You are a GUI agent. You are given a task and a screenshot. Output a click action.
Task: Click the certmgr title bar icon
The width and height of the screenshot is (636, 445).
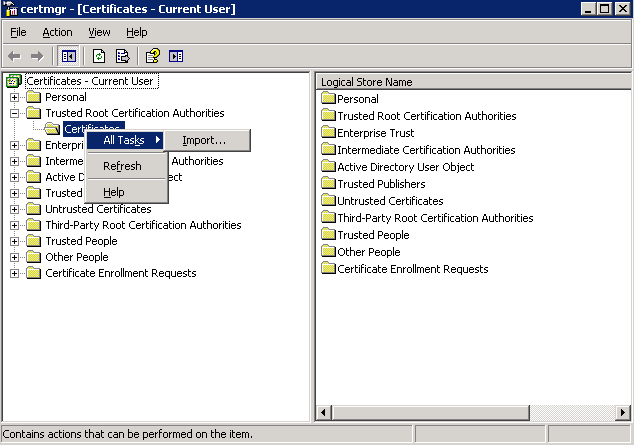[11, 8]
